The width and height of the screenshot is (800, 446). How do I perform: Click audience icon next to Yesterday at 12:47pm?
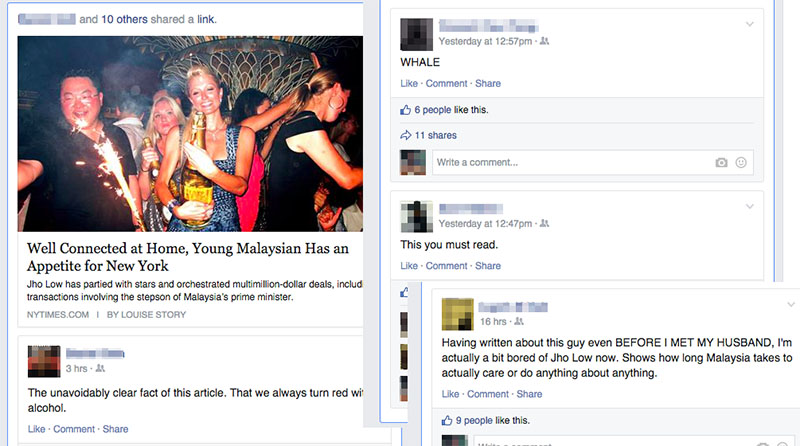point(544,224)
